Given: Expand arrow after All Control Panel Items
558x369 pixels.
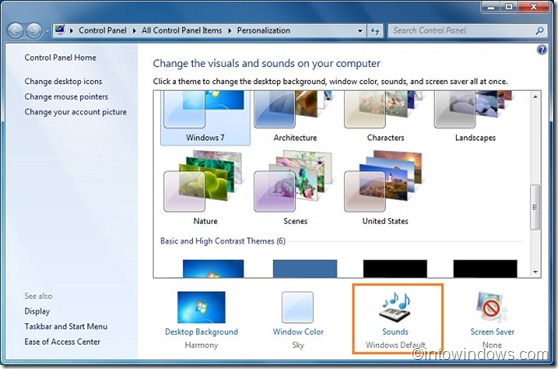Looking at the screenshot, I should [x=230, y=31].
